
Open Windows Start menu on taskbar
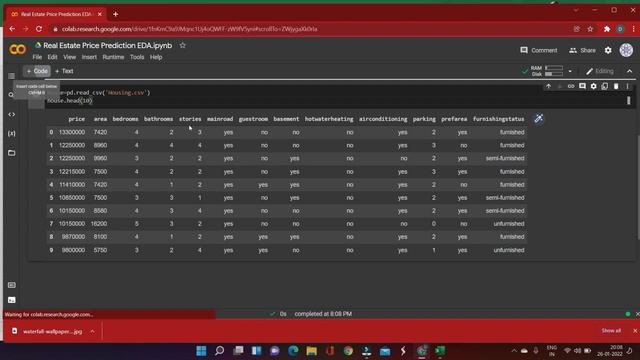click(201, 351)
